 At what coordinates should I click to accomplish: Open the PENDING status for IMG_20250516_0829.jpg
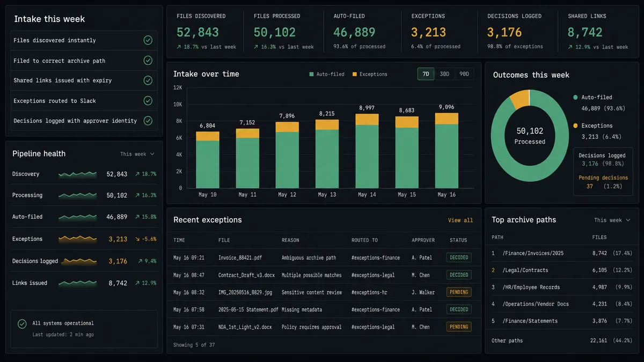pyautogui.click(x=459, y=292)
